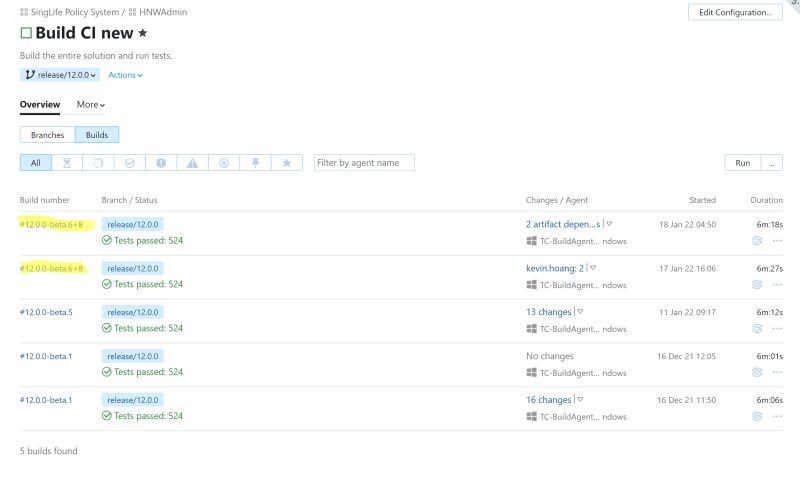Screen dimensions: 800x481
Task: Open build #12.0.0-beta.6+8 started 18 Jan 22
Action: click(x=51, y=224)
